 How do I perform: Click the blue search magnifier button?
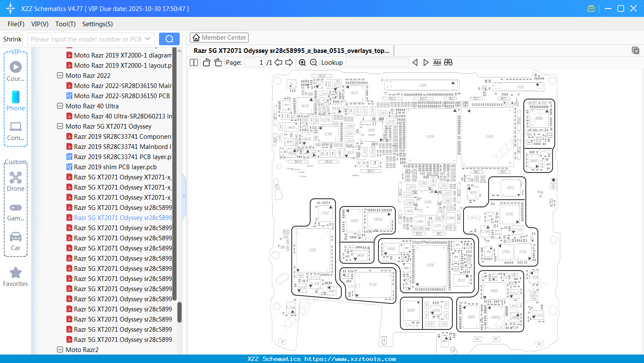(x=169, y=39)
